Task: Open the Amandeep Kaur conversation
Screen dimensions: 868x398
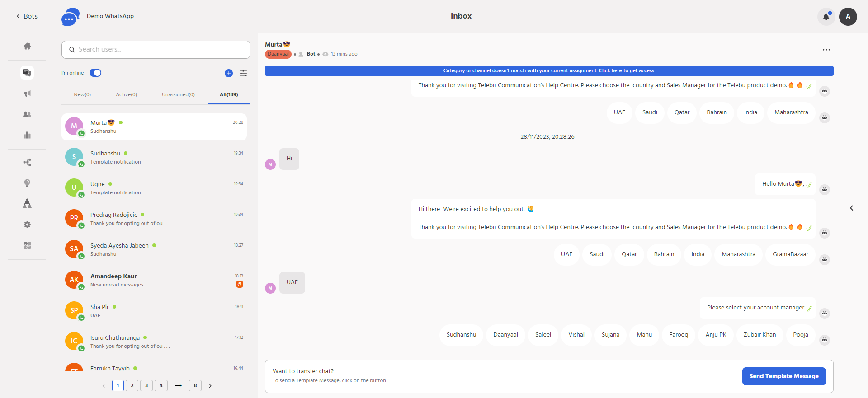Action: pyautogui.click(x=154, y=281)
